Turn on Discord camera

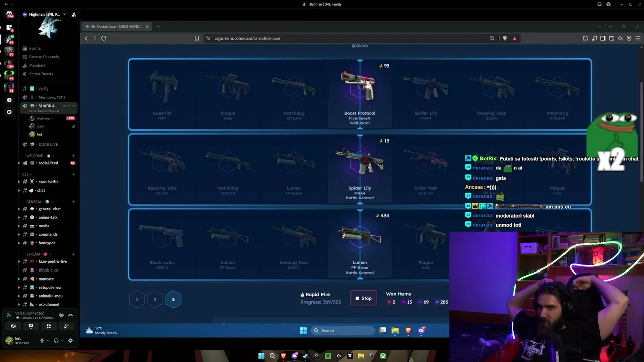pos(13,326)
